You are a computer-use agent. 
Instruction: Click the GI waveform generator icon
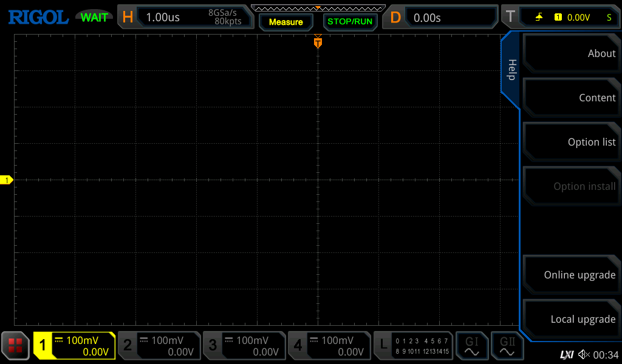[471, 346]
